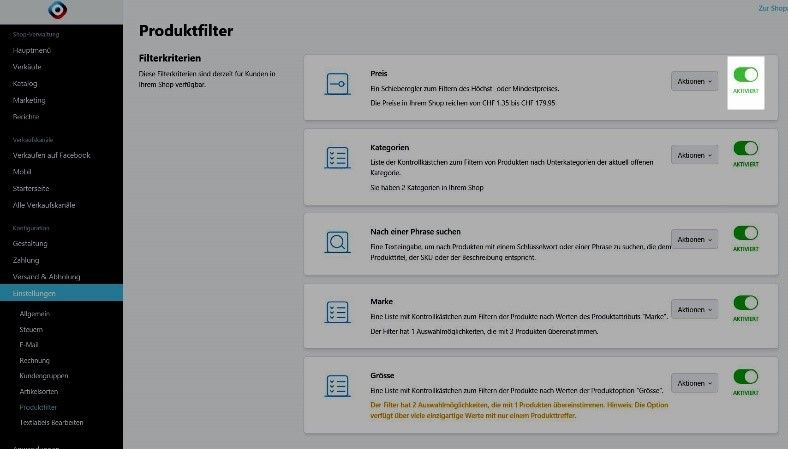Click the Preis slider filter icon
Image resolution: width=788 pixels, height=449 pixels.
(338, 84)
